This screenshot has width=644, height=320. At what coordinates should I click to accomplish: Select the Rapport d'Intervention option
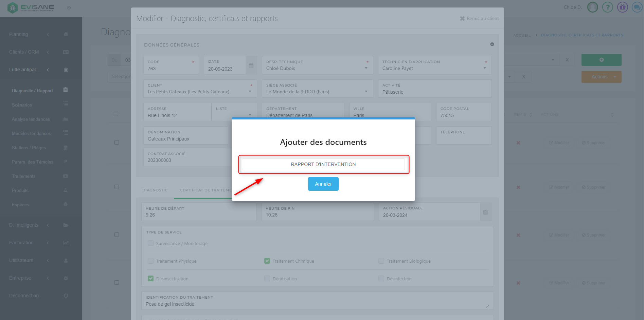tap(323, 164)
